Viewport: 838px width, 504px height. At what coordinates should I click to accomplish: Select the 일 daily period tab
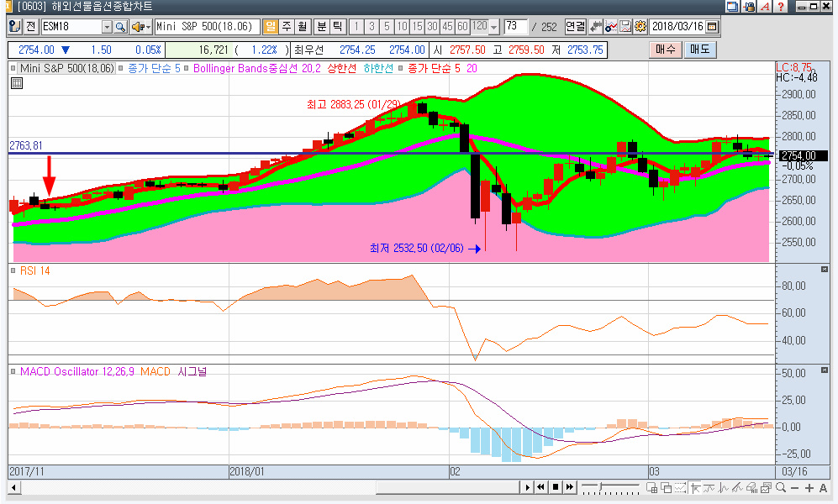(271, 26)
